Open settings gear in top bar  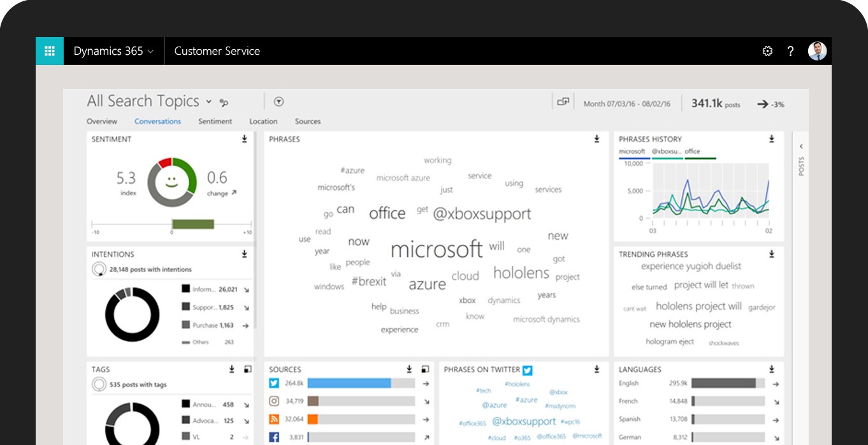[x=767, y=51]
